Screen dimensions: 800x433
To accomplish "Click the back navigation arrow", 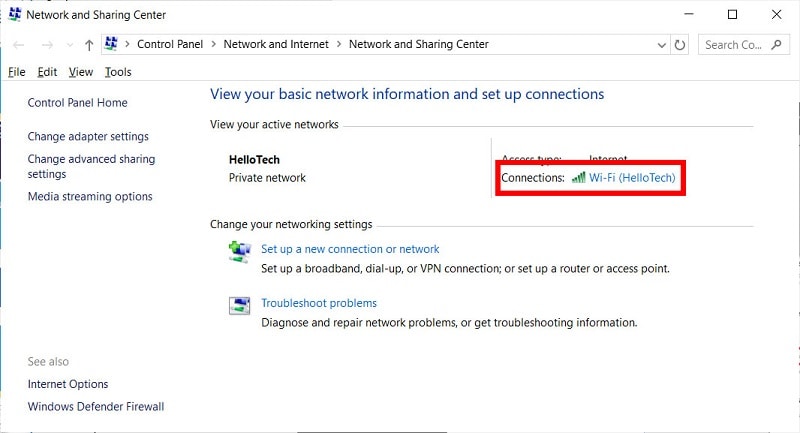I will coord(18,45).
